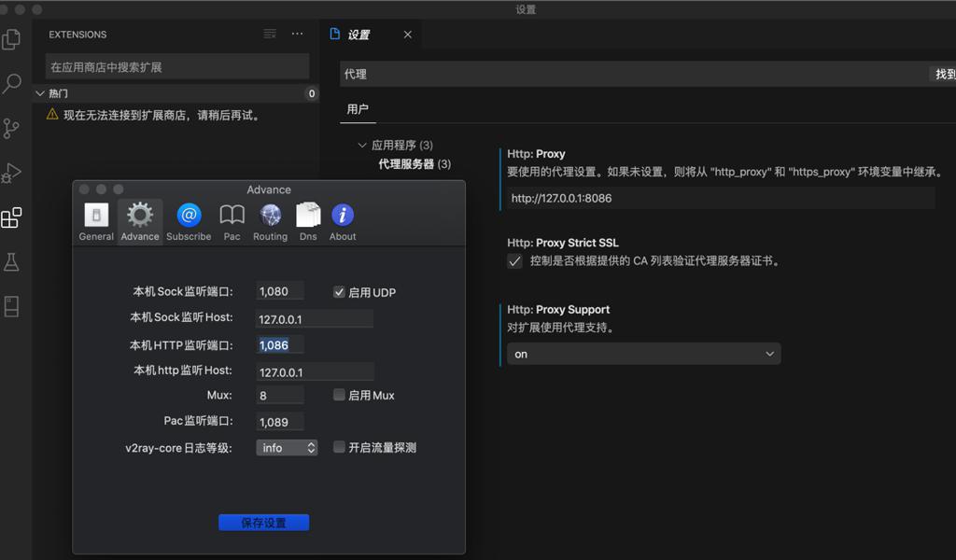This screenshot has height=560, width=956.
Task: Click the Mux value field 8
Action: click(280, 396)
